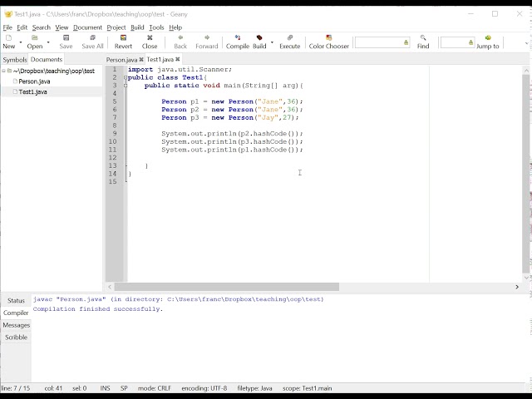Show the Status message tab
This screenshot has height=399, width=532.
[16, 301]
